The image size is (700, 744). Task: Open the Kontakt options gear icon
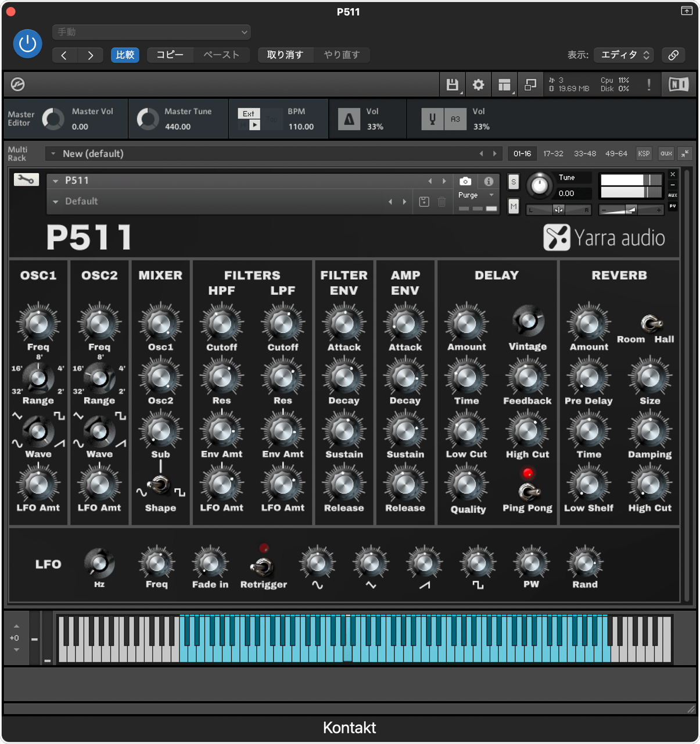click(478, 84)
